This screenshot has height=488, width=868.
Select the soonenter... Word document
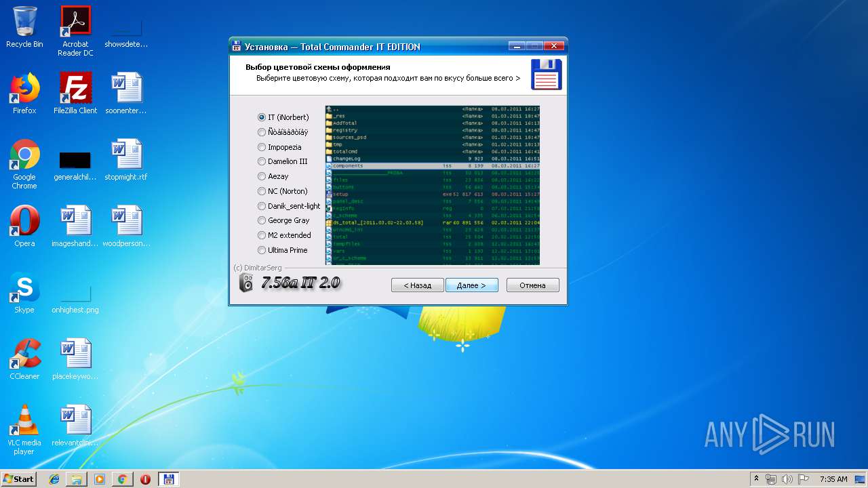coord(126,94)
